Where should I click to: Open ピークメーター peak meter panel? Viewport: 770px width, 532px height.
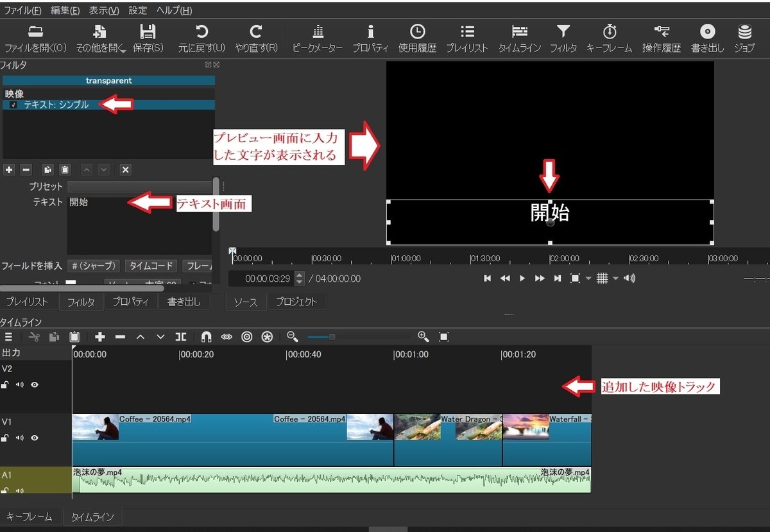pos(317,32)
